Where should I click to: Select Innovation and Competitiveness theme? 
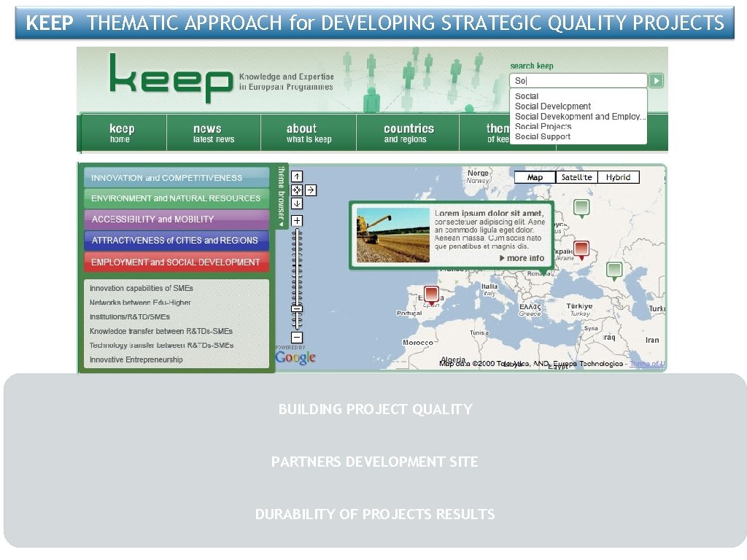177,178
